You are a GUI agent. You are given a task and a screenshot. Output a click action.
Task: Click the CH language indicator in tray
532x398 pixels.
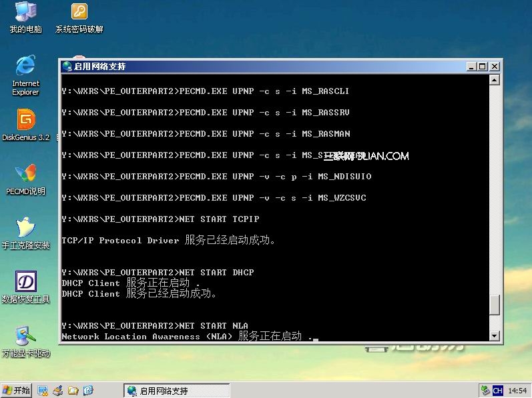pyautogui.click(x=497, y=391)
